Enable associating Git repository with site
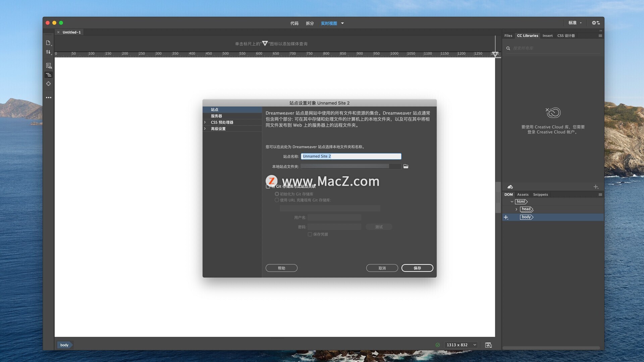Screen dimensions: 644x362 (x=268, y=186)
